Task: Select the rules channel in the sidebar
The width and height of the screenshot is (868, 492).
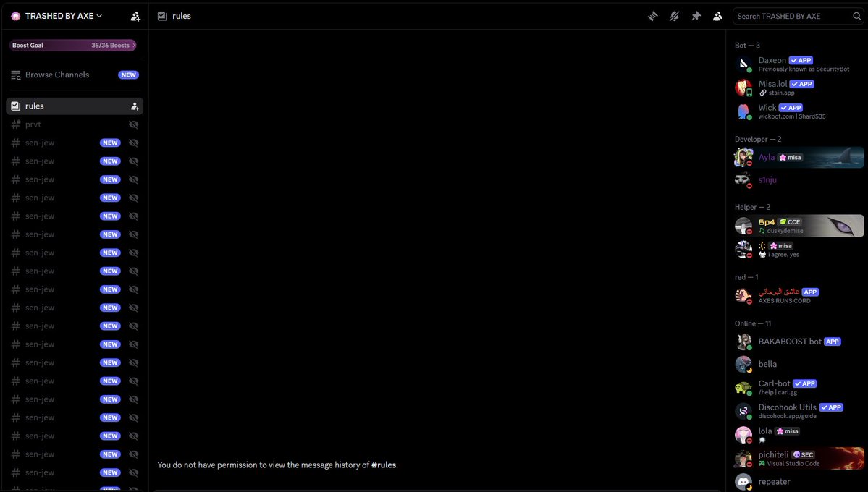Action: [74, 106]
